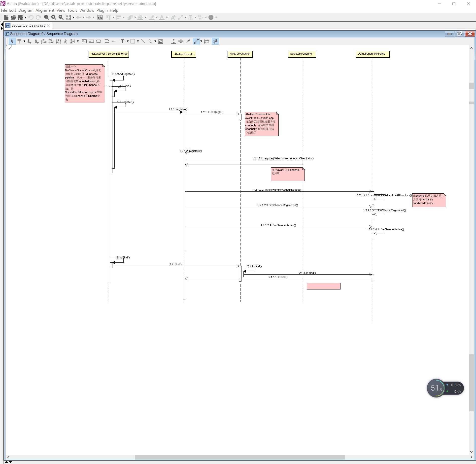
Task: Click the vertical scrollbar thumb
Action: pyautogui.click(x=471, y=382)
